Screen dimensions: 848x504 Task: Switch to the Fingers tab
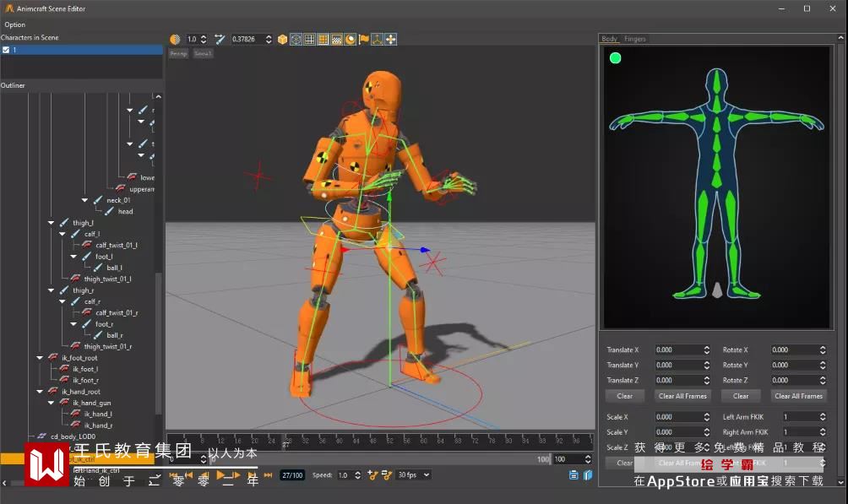pos(635,39)
